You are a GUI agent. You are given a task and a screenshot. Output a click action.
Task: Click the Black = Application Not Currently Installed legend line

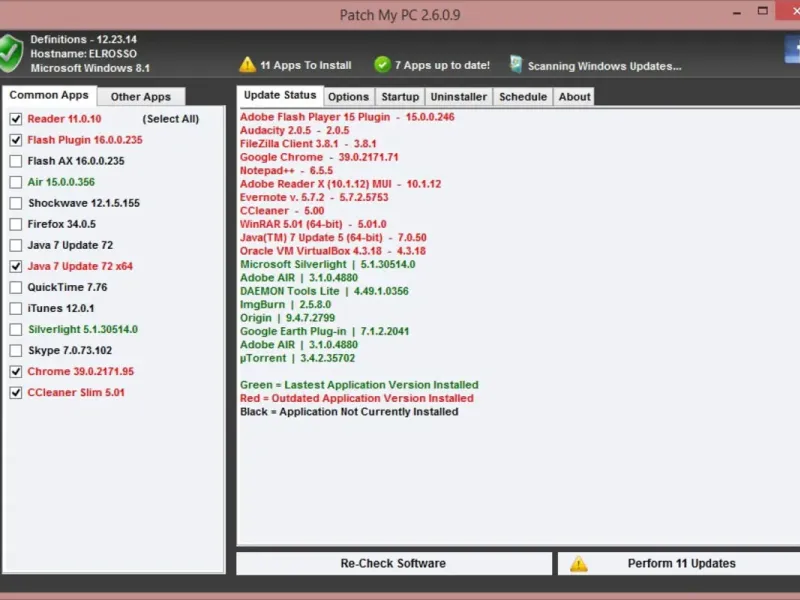click(349, 412)
